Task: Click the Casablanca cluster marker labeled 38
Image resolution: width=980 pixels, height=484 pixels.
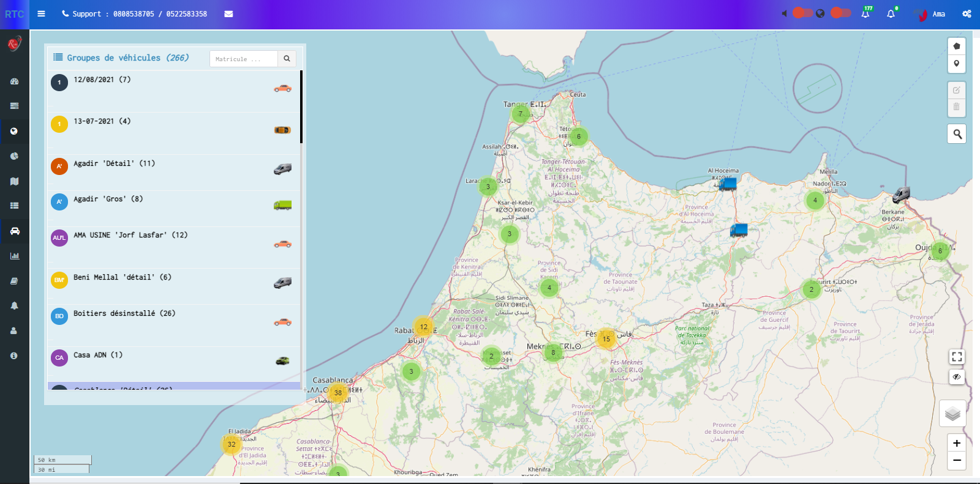Action: click(338, 393)
